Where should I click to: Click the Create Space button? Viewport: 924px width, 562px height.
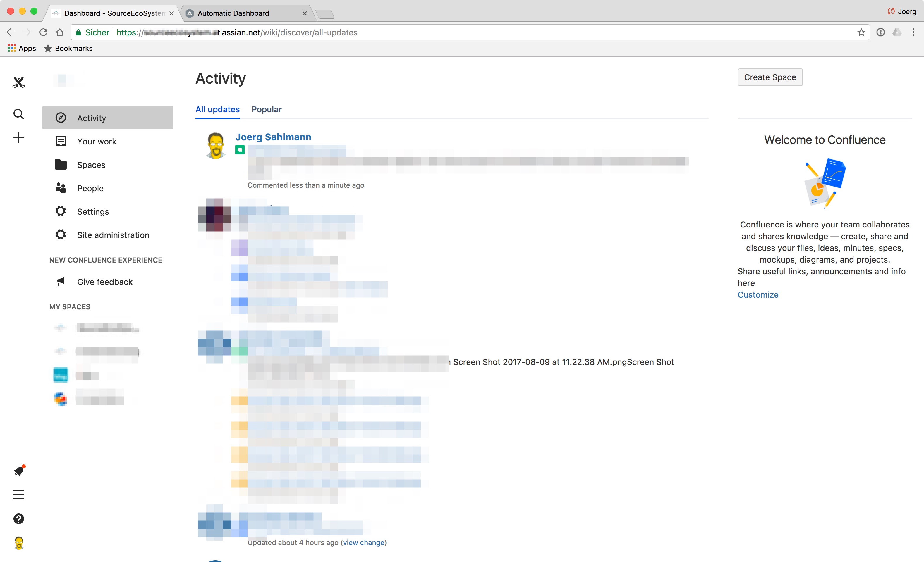click(770, 77)
